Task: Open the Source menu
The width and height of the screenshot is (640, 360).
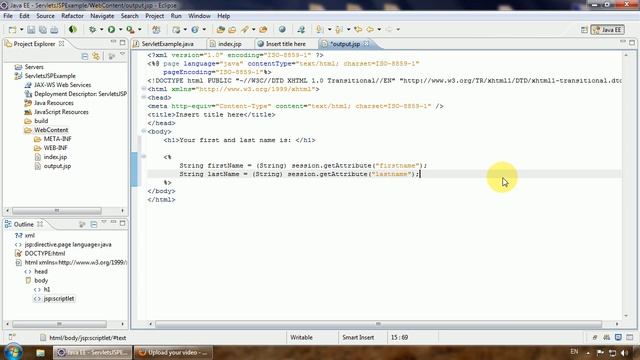Action: [x=45, y=16]
